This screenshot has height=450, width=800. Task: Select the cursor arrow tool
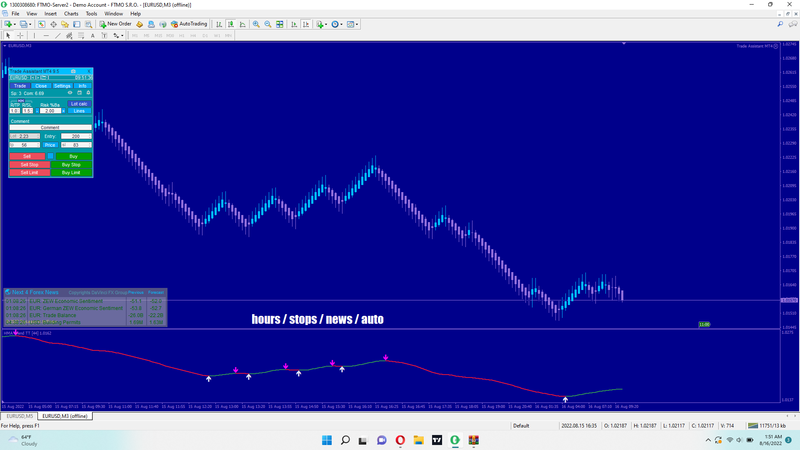coord(8,36)
